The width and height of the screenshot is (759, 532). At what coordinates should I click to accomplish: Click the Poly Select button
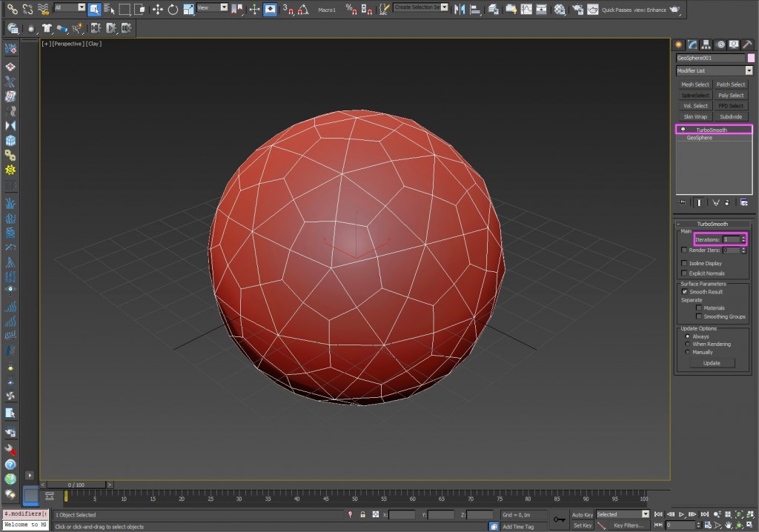coord(731,95)
